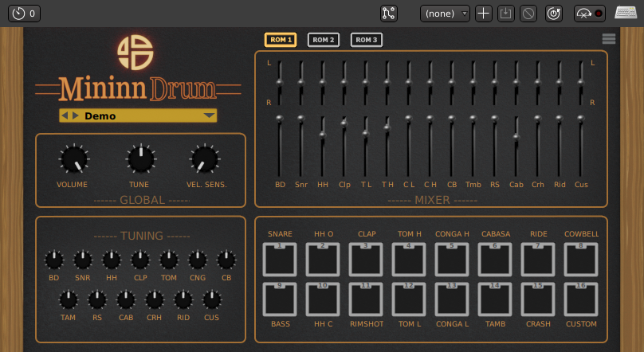Click the timer icon showing 0
The image size is (644, 352).
(x=24, y=14)
